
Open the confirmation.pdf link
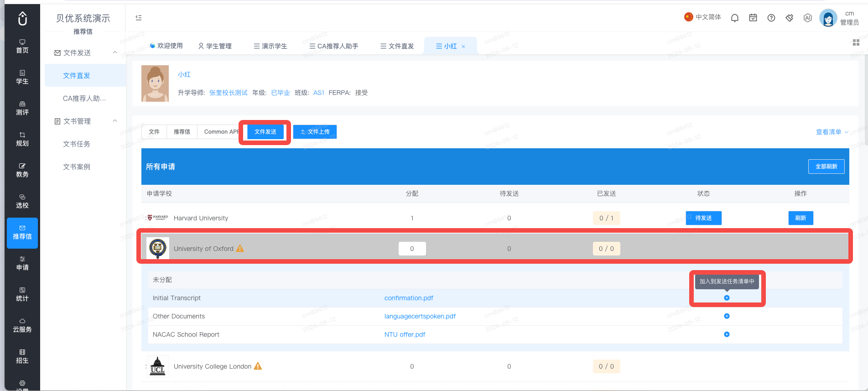(409, 298)
